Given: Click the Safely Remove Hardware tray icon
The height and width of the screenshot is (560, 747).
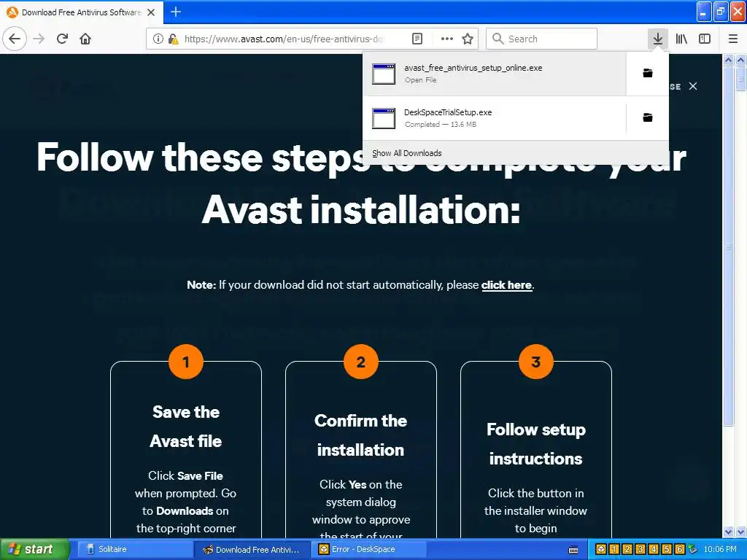Looking at the screenshot, I should [x=693, y=549].
